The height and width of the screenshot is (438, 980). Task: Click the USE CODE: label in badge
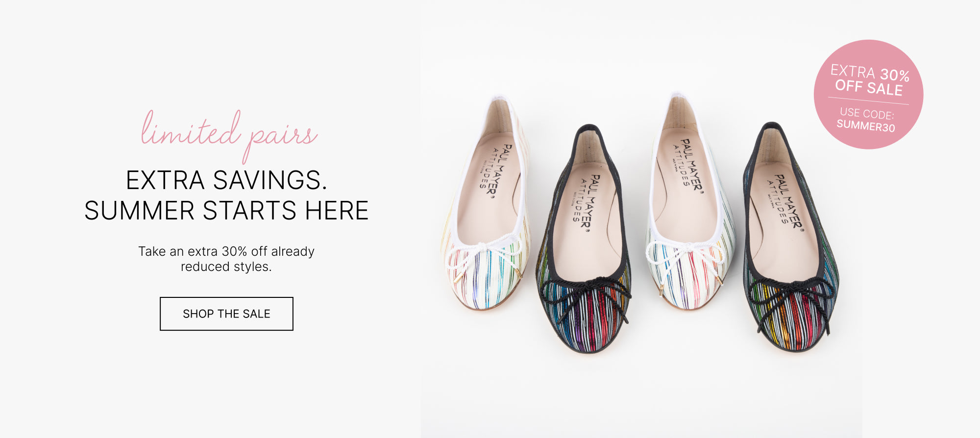pos(867,113)
